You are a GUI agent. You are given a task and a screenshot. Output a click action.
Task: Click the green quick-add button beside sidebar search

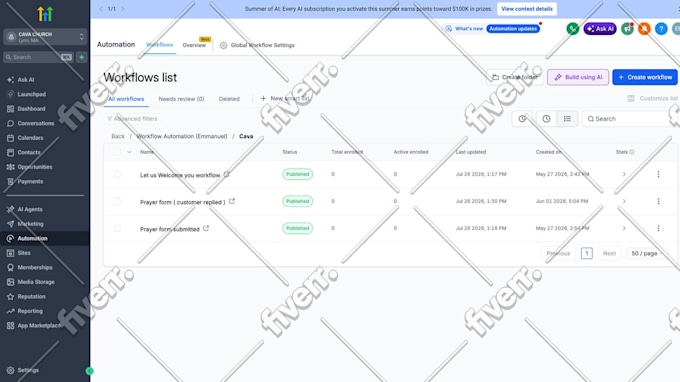point(82,57)
